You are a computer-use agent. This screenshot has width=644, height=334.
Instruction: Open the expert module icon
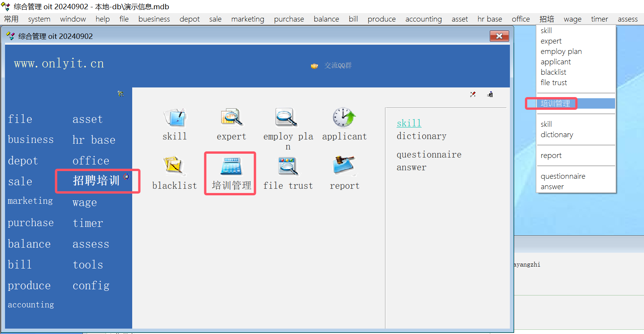(231, 118)
